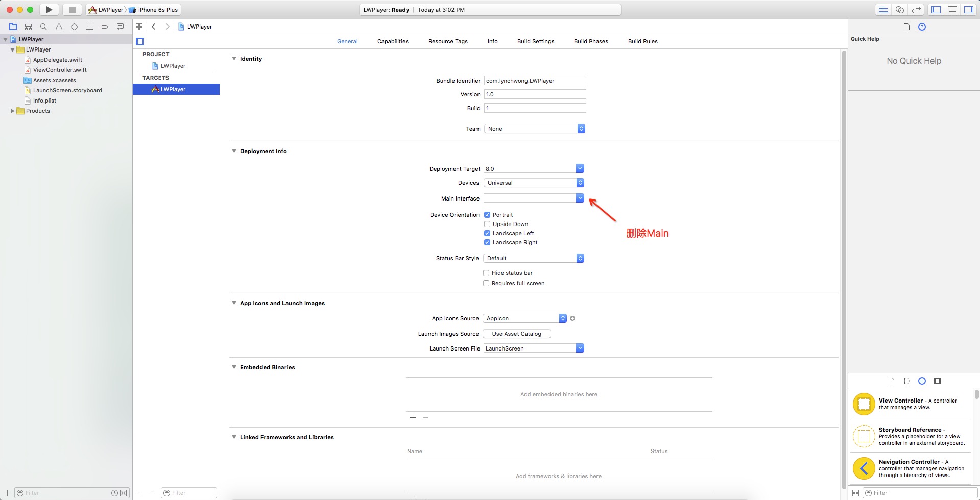980x500 pixels.
Task: Uncheck the Landscape Right checkbox
Action: pos(487,242)
